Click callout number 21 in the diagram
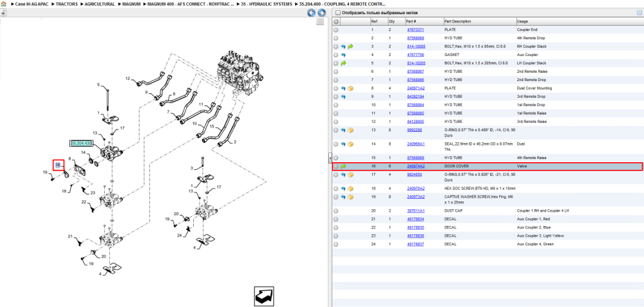 (70, 236)
